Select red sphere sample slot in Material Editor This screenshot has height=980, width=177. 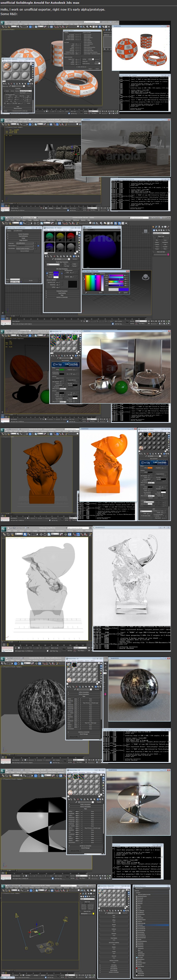tap(71, 237)
